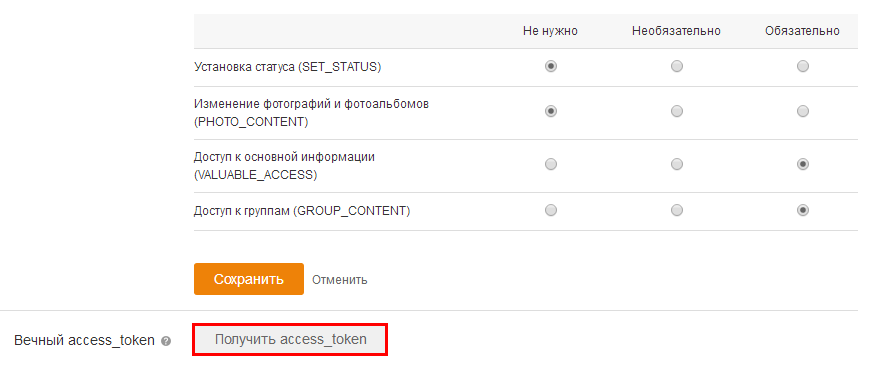Select Необязательно for SET_STATUS
This screenshot has height=371, width=878.
pyautogui.click(x=677, y=67)
